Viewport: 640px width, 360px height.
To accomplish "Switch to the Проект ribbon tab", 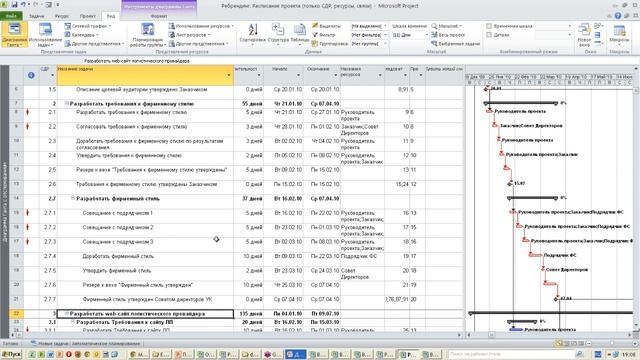I will 88,16.
